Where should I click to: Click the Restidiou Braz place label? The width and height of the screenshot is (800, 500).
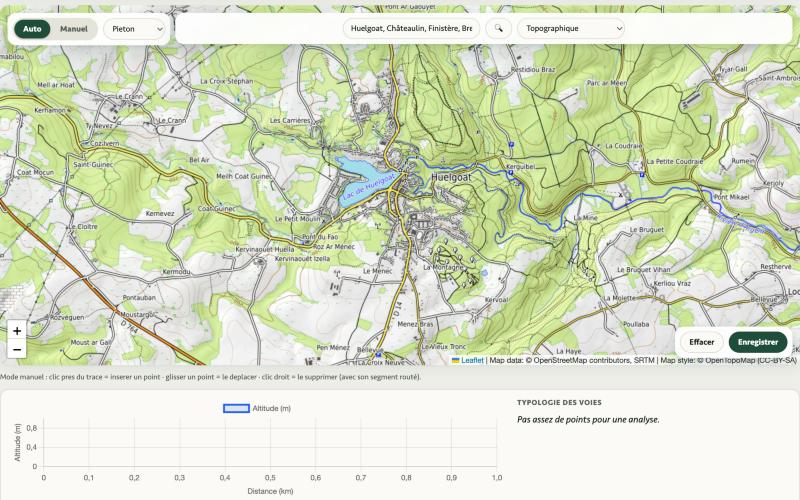pos(533,69)
